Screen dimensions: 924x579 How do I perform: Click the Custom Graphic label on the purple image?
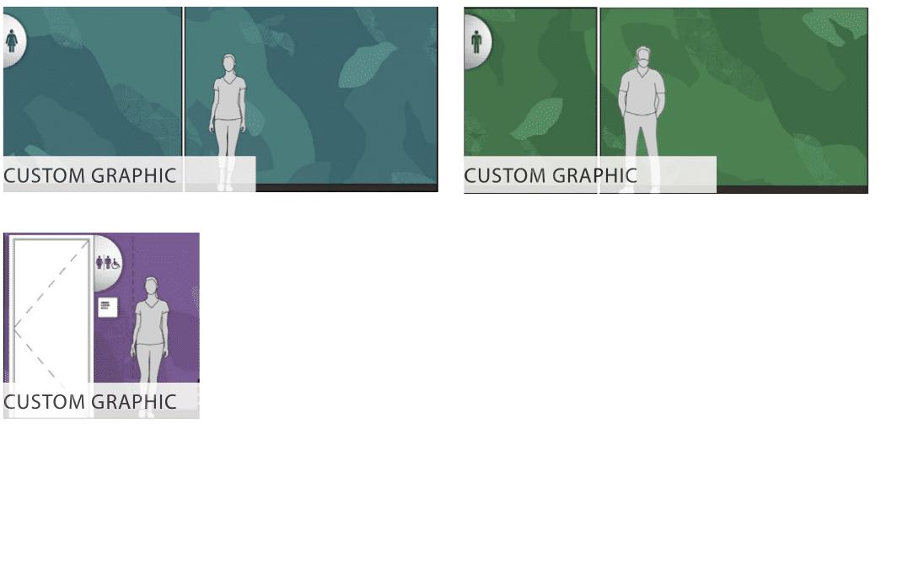click(x=89, y=402)
